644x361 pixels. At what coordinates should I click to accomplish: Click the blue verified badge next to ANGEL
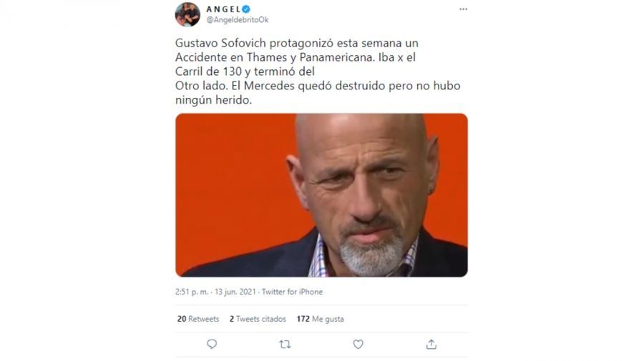pos(246,9)
